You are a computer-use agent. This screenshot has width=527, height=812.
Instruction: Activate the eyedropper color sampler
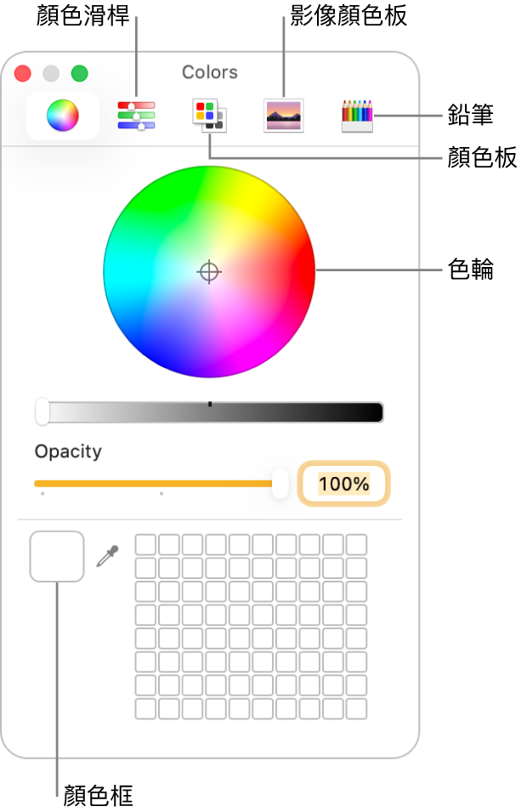[x=107, y=557]
